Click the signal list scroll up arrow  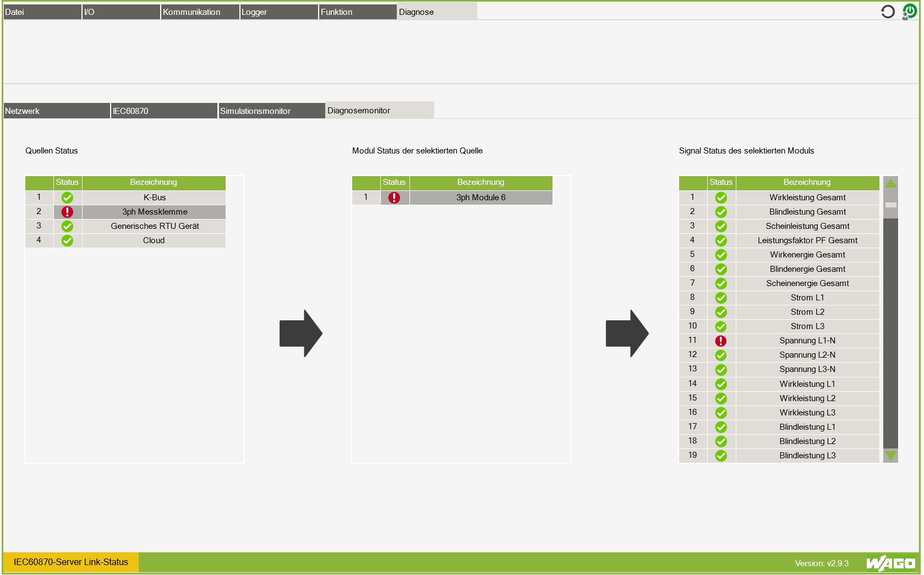[x=891, y=183]
